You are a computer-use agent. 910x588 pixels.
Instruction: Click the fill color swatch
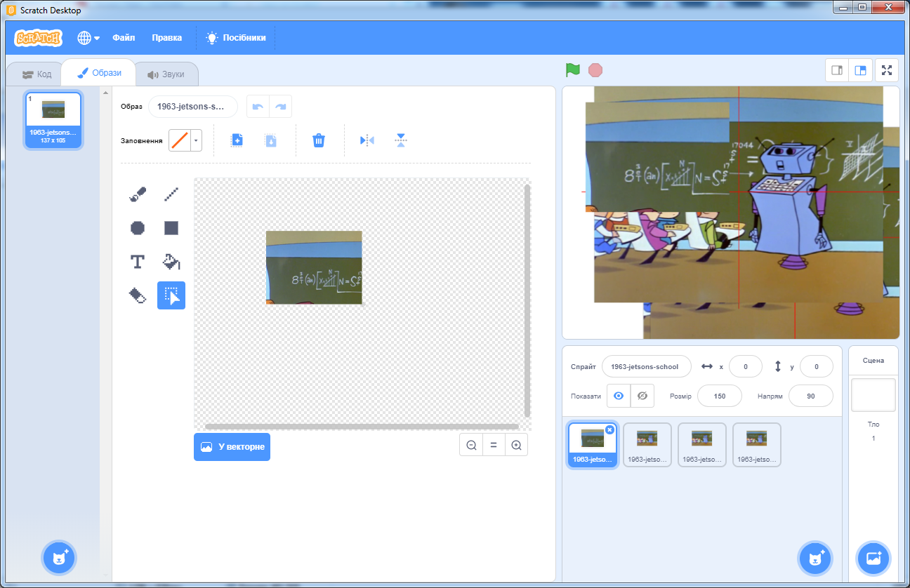tap(180, 140)
